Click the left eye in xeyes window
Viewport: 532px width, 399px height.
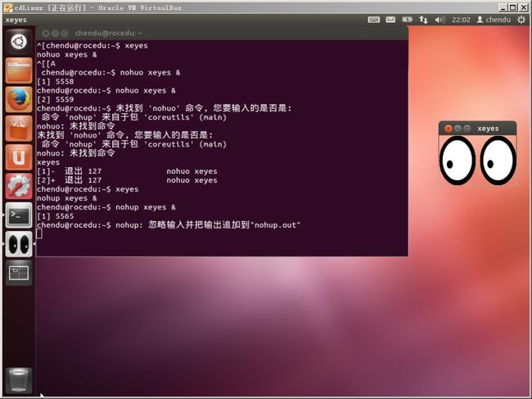coord(458,161)
